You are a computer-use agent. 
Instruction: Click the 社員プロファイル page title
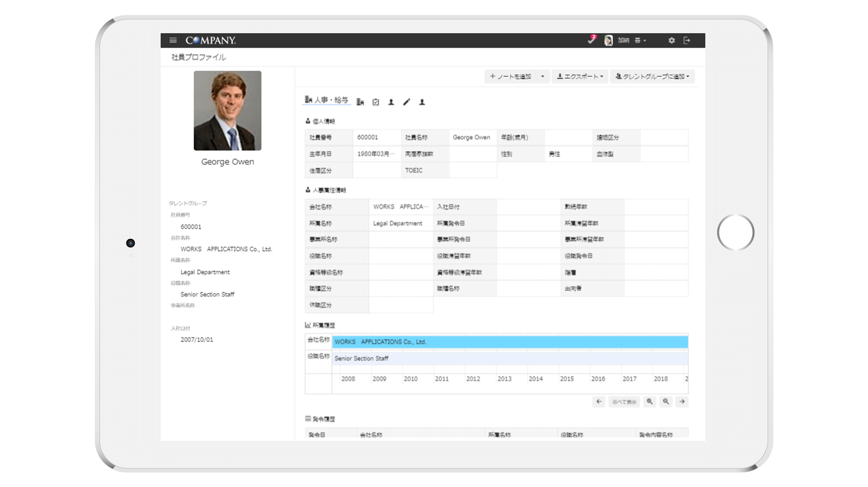[198, 57]
